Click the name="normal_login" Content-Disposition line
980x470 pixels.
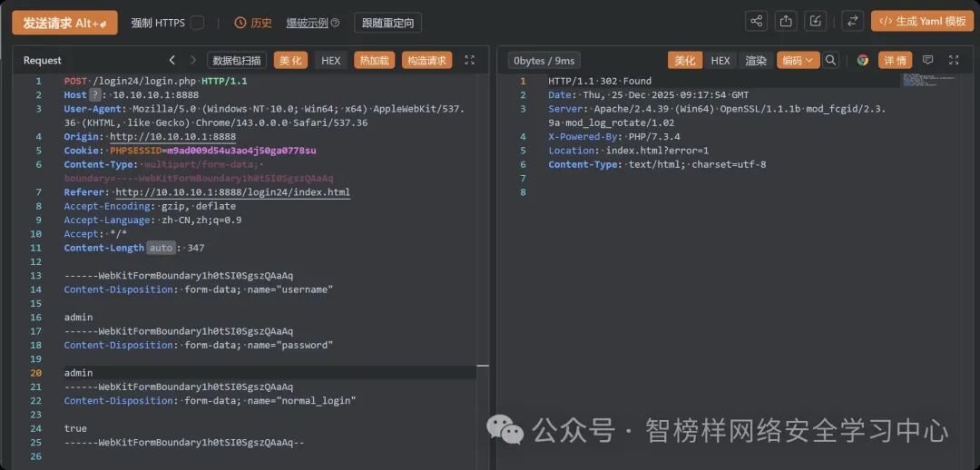point(210,401)
